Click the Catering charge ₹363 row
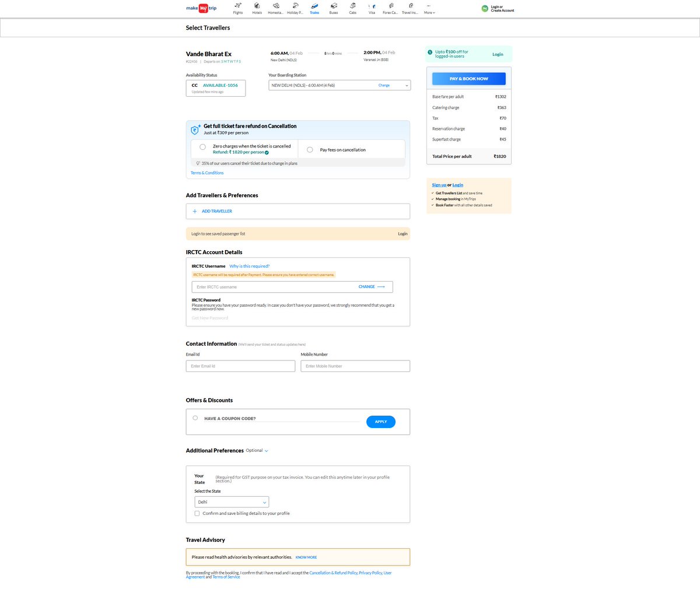Viewport: 700px width, 614px height. pos(469,108)
